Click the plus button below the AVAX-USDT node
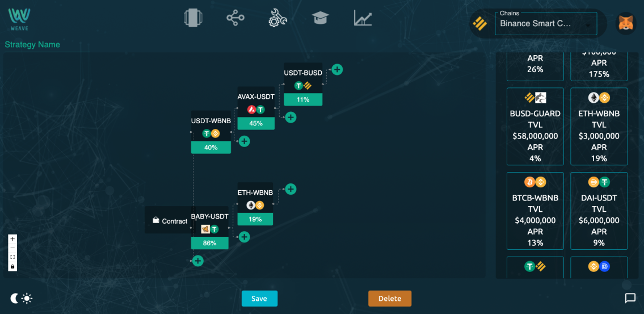 [291, 118]
